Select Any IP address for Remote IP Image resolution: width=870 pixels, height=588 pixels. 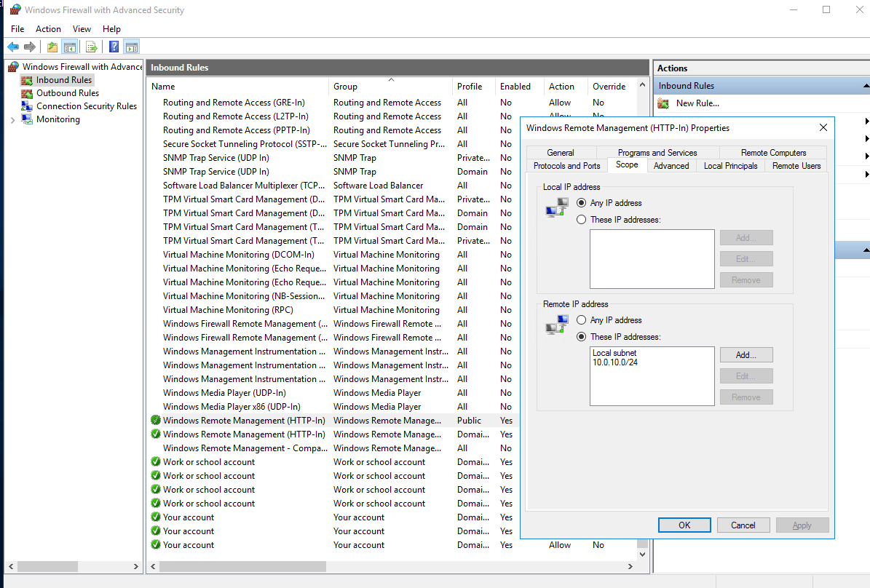tap(581, 319)
